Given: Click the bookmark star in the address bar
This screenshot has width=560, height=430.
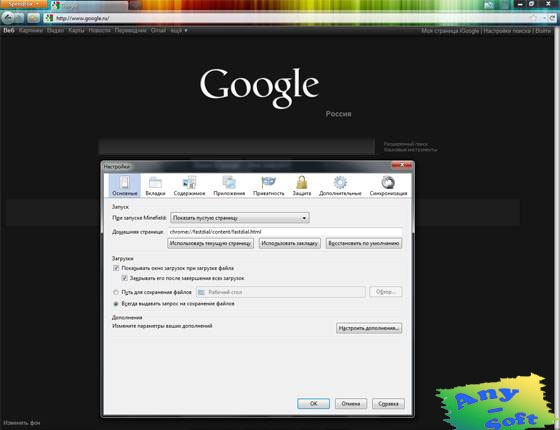Looking at the screenshot, I should 533,18.
